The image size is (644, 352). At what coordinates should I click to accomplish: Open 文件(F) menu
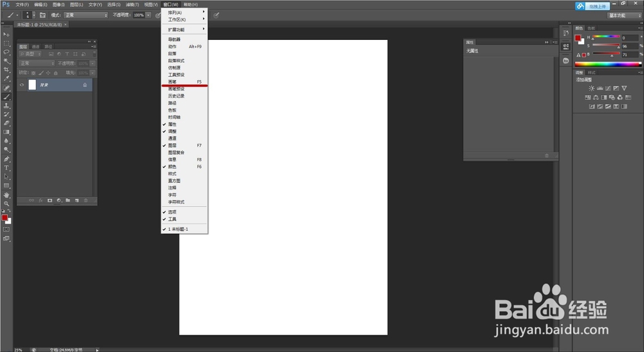22,5
